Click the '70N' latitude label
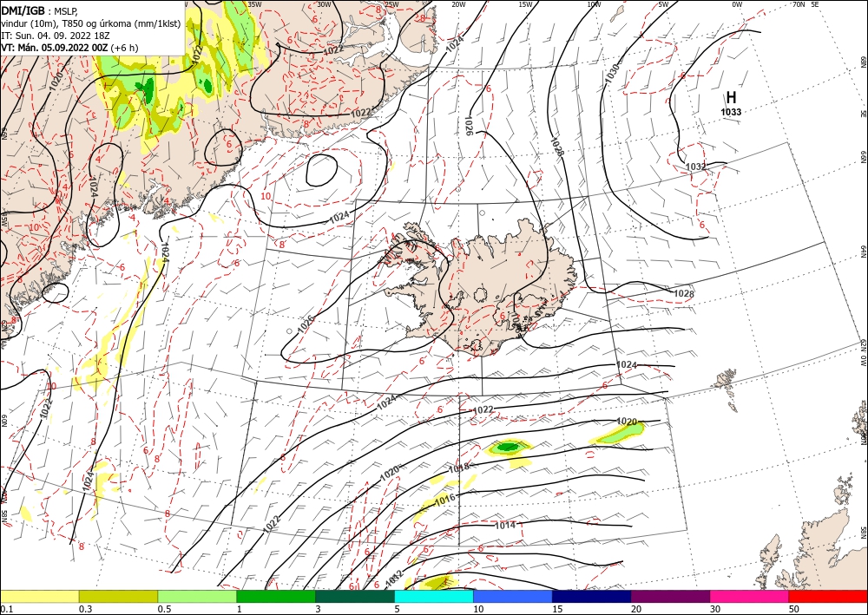868x615 pixels. (x=799, y=4)
